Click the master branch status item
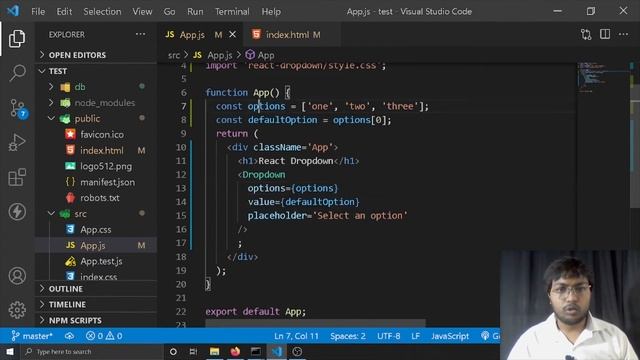 point(32,336)
